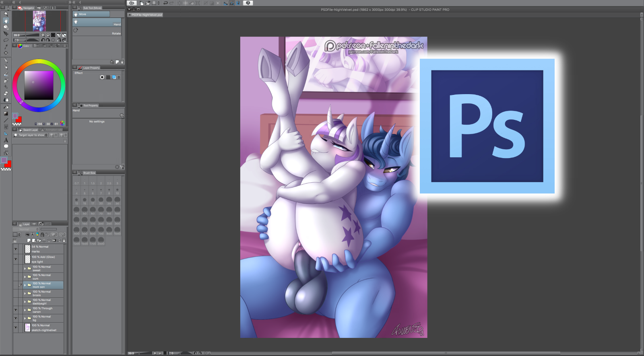Hide the canon folder layer

click(x=16, y=310)
